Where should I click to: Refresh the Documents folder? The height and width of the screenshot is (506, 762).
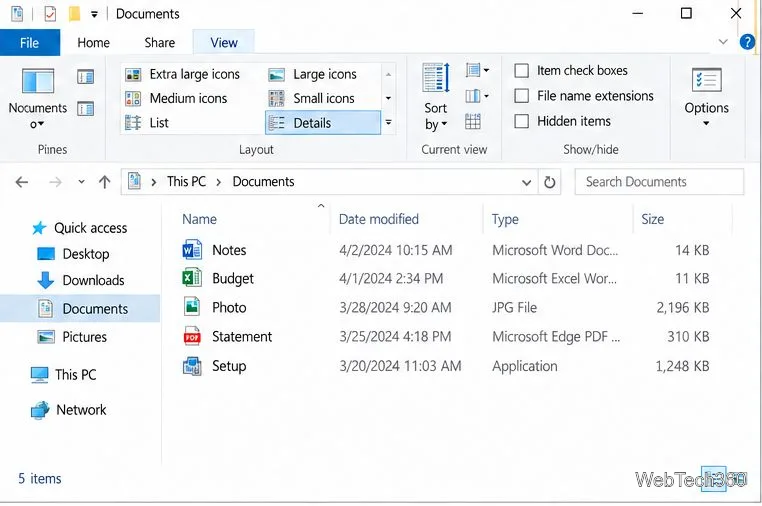(x=550, y=183)
